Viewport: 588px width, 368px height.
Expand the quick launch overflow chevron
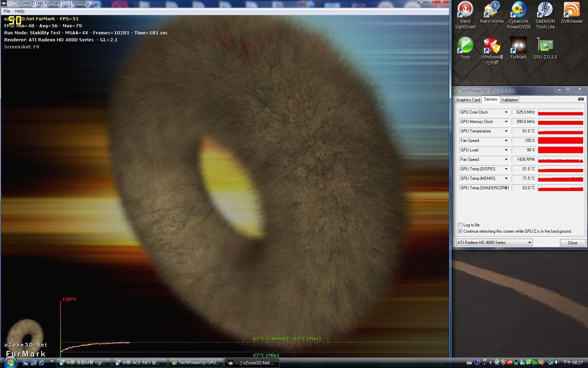pos(52,361)
